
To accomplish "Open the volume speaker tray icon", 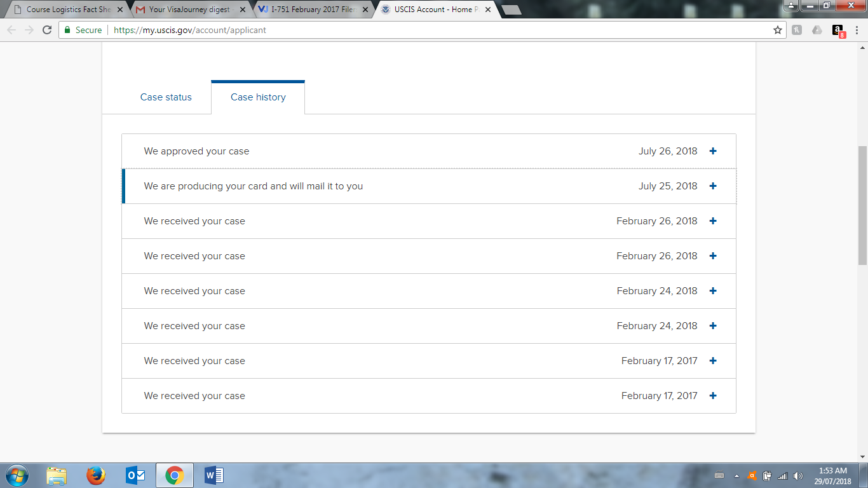I will [798, 475].
